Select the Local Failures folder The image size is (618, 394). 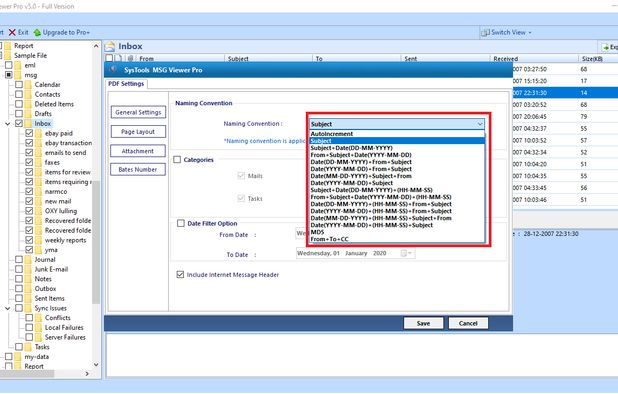(x=64, y=327)
